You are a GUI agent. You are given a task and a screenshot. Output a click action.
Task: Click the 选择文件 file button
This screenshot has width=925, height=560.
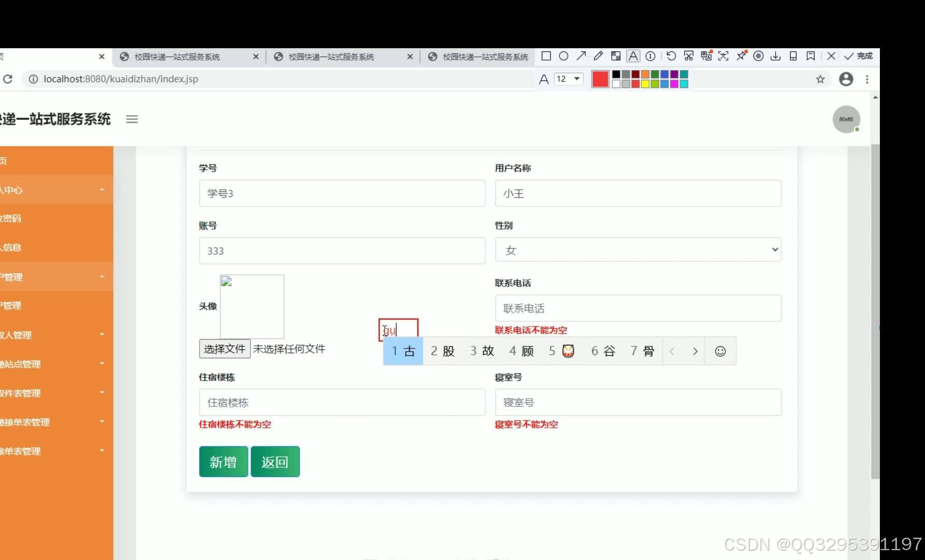click(x=225, y=349)
